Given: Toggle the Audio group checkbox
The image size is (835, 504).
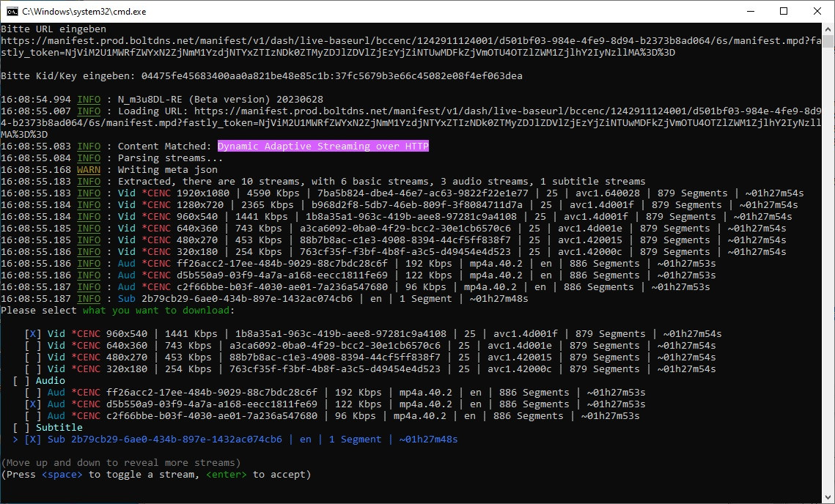Looking at the screenshot, I should [x=21, y=381].
